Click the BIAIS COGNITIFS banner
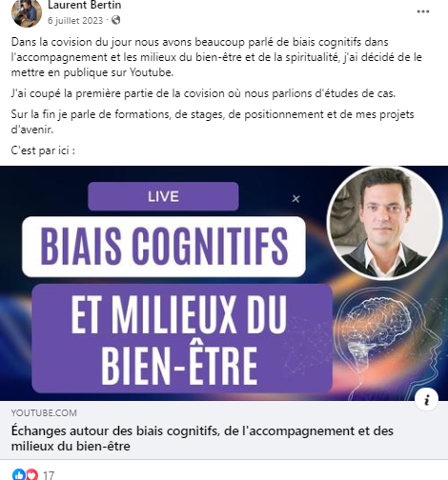Viewport: 448px width, 480px height. pyautogui.click(x=164, y=247)
